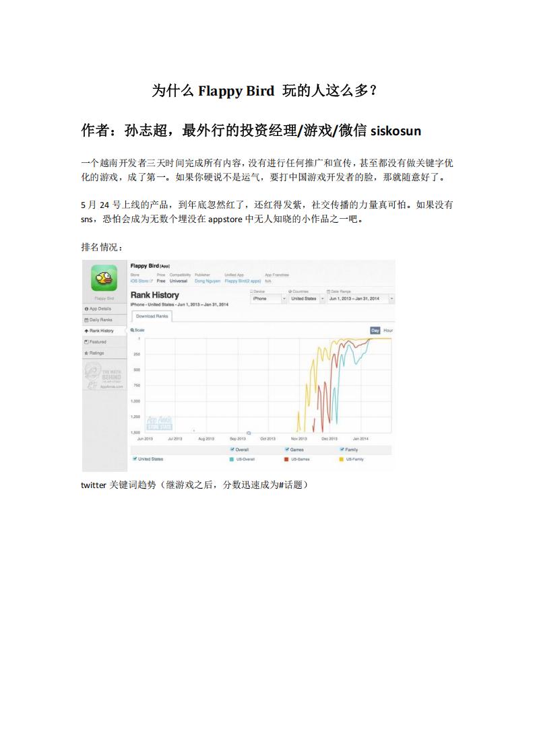Open the United States countries dropdown

click(x=307, y=299)
